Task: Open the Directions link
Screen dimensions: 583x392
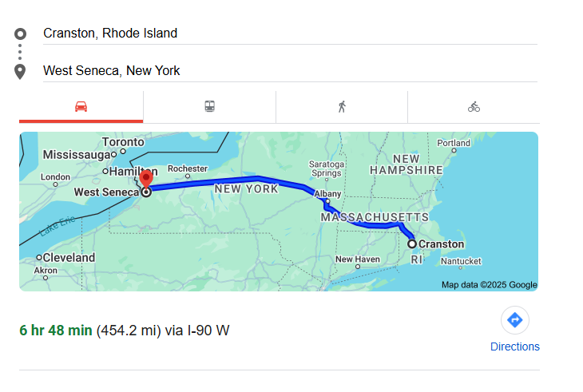Action: 514,346
